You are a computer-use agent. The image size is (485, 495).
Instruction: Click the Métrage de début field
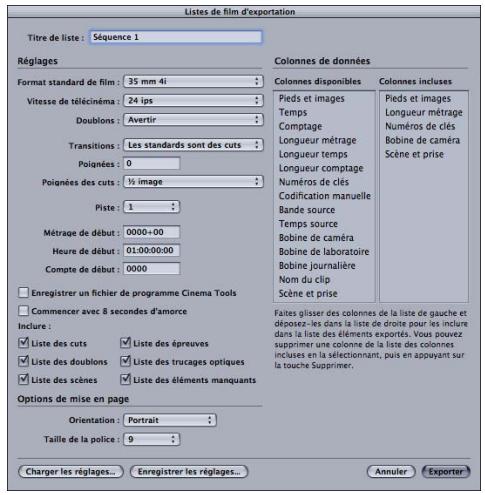152,232
